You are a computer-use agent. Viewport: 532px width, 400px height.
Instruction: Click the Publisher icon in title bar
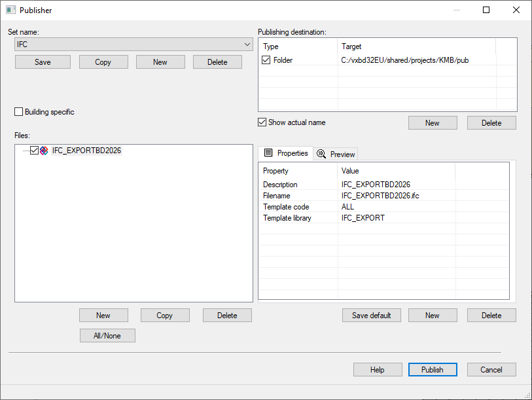[x=11, y=10]
